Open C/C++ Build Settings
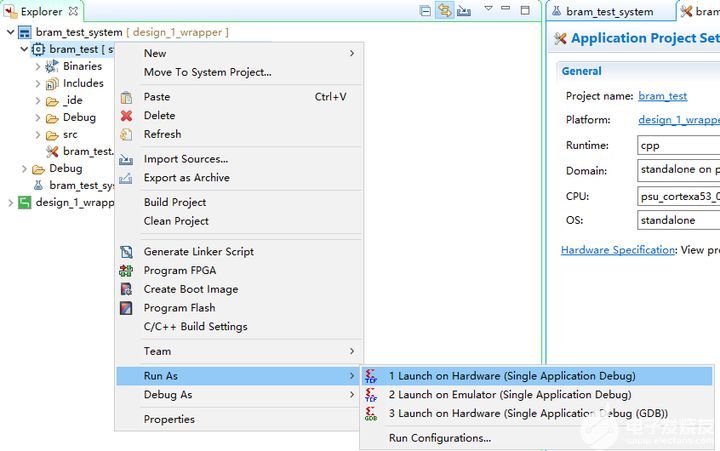Image resolution: width=720 pixels, height=451 pixels. [x=239, y=327]
